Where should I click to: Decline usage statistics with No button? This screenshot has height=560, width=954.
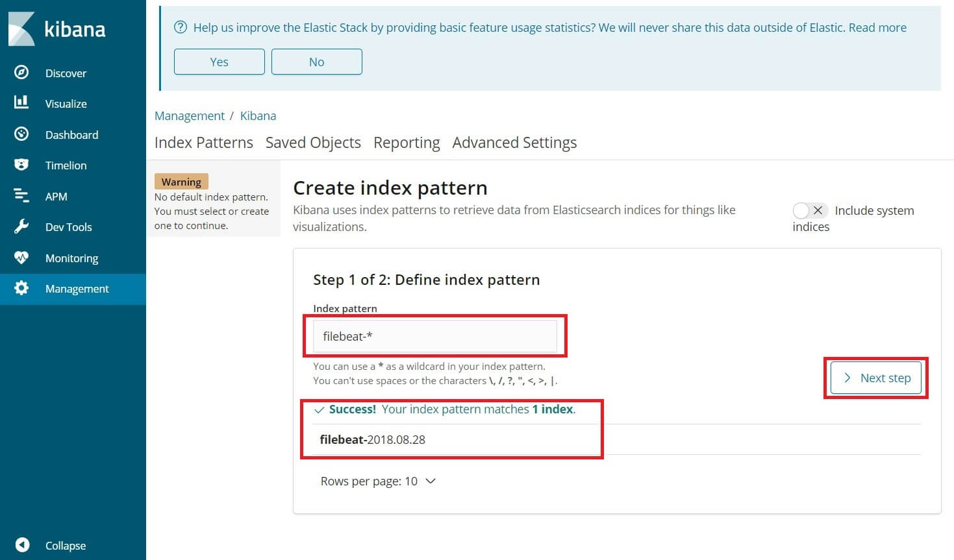tap(316, 62)
